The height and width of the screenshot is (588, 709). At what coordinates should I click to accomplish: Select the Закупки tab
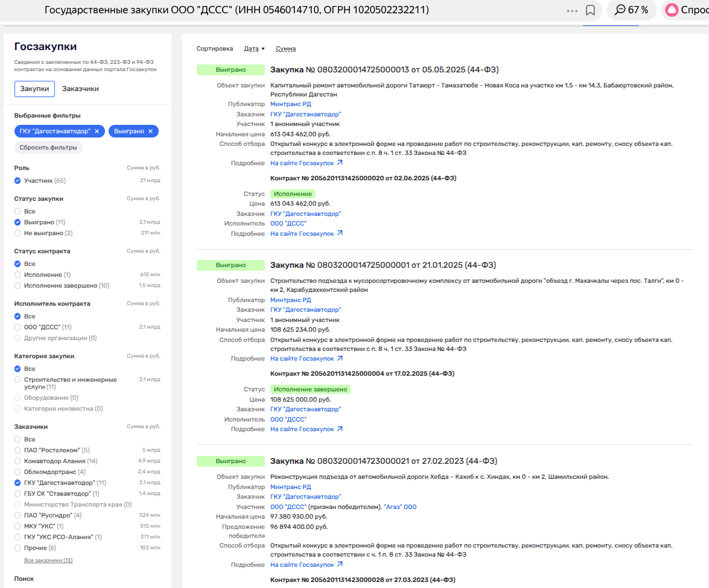click(34, 89)
